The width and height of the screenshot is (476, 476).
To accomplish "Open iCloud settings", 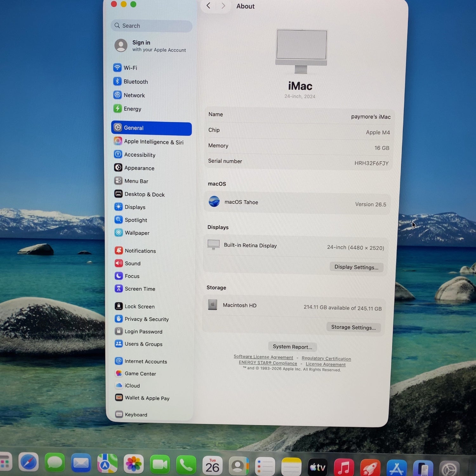I will point(128,386).
